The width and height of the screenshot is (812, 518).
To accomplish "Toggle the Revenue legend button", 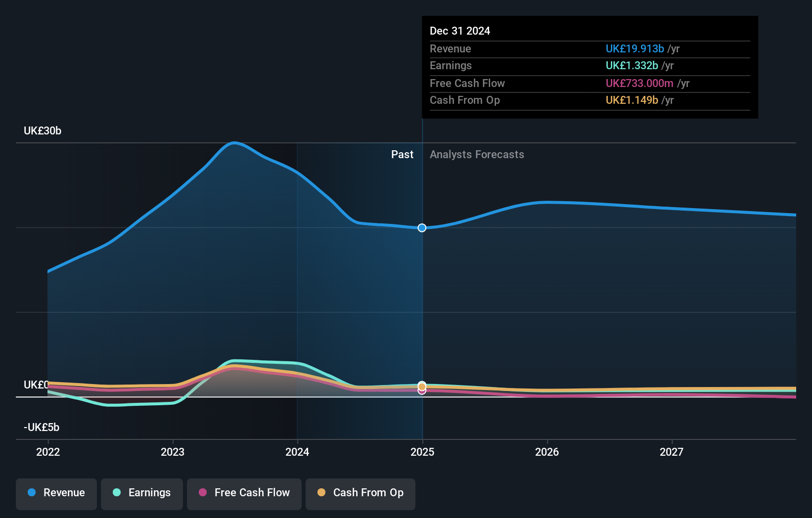I will [56, 494].
